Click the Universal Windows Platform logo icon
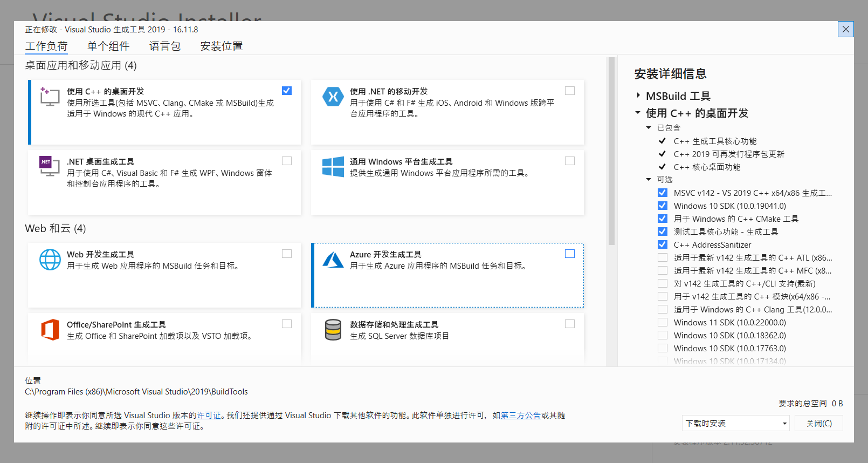 pos(333,167)
